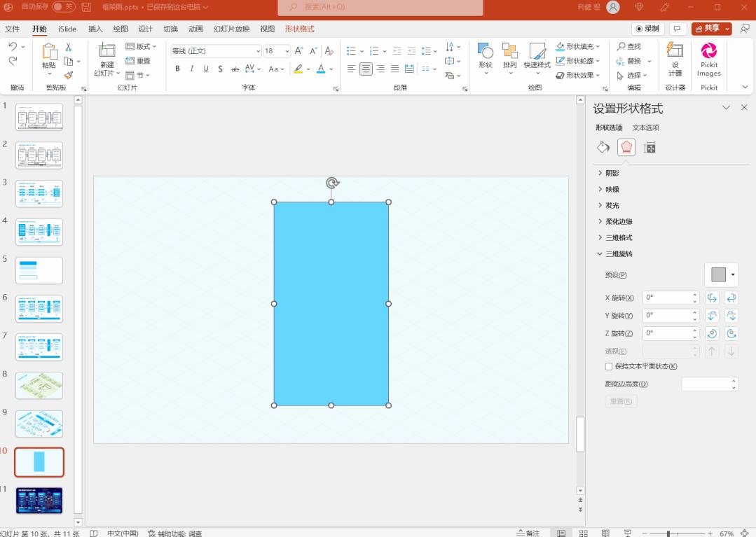Image resolution: width=756 pixels, height=537 pixels.
Task: Open the 动画 (Animations) ribbon tab
Action: pos(195,29)
